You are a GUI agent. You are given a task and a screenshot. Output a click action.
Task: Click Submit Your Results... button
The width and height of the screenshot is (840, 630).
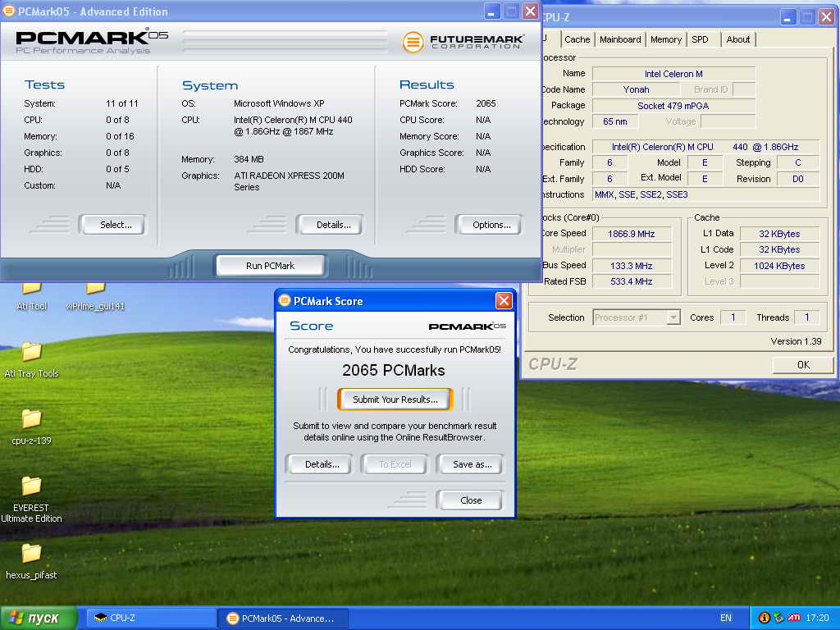[395, 399]
